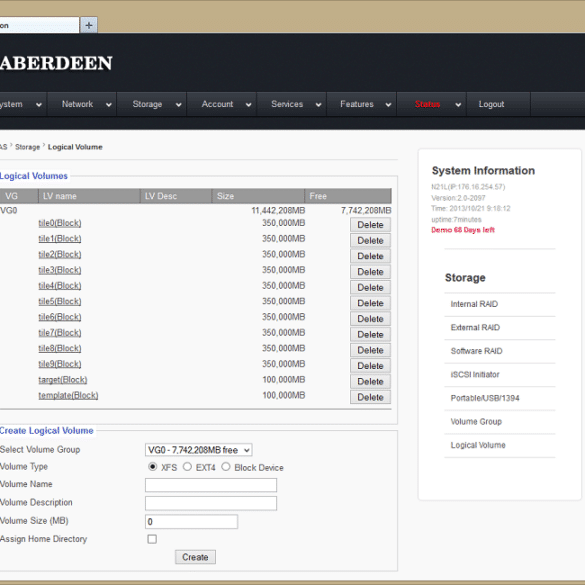
Task: Go to Internal RAID in sidebar
Action: (x=474, y=304)
